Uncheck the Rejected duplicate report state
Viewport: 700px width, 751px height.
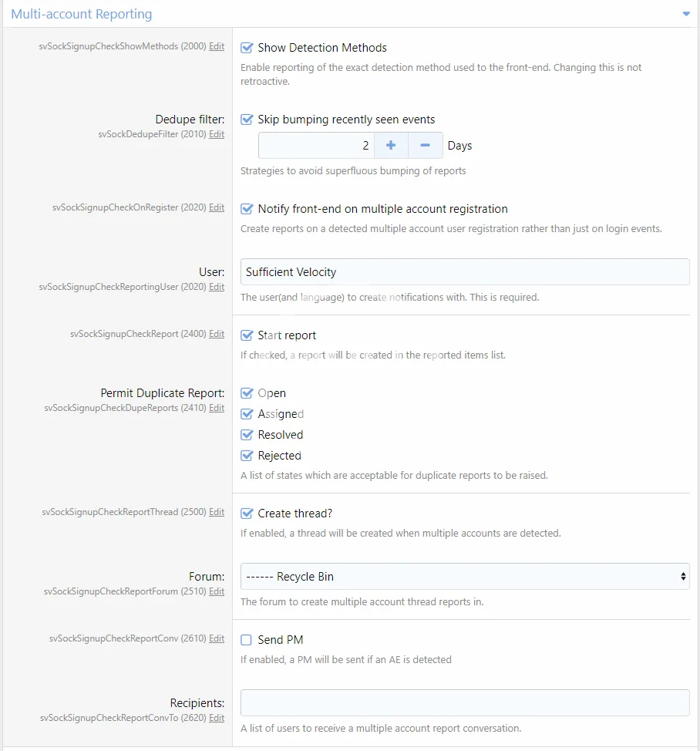tap(247, 456)
